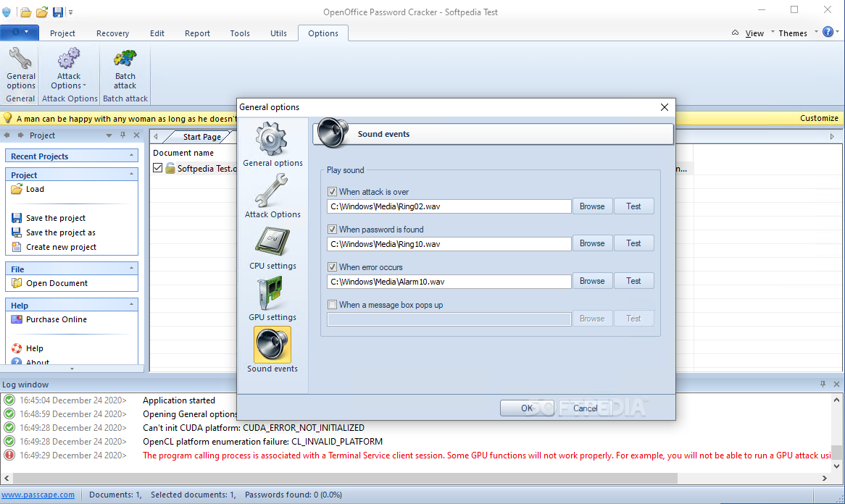Click the red error icon in log
Viewport: 845px width, 504px height.
(x=9, y=455)
